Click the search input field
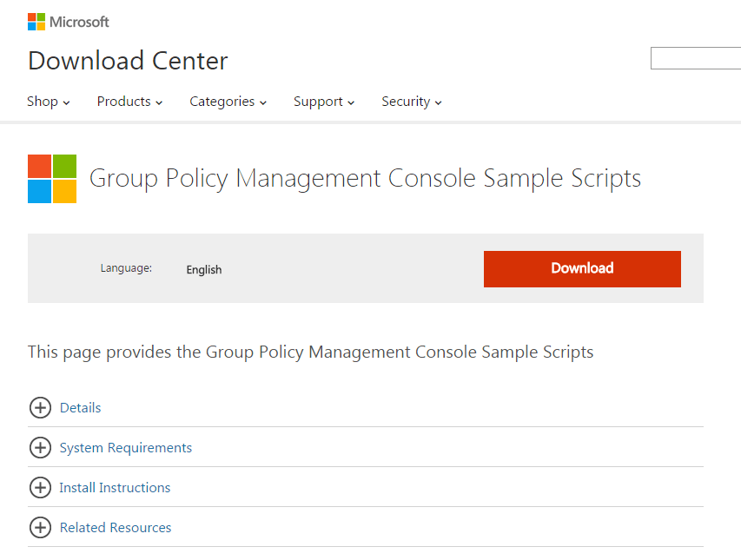The height and width of the screenshot is (560, 741). [x=695, y=59]
